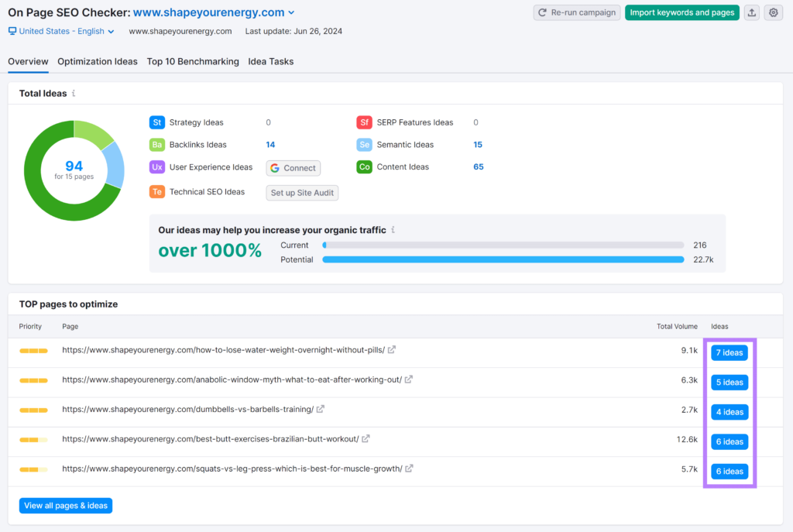
Task: Click the 12.6k total volume value
Action: [x=687, y=439]
